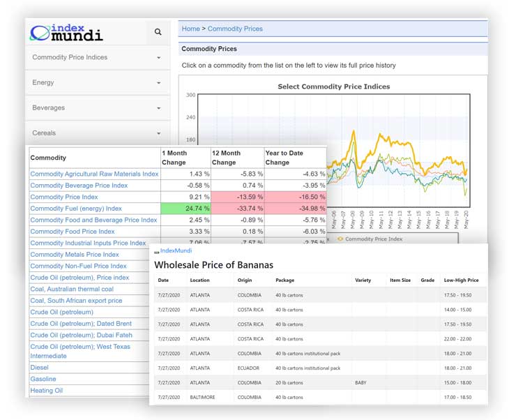Expand the Beverages menu
The height and width of the screenshot is (420, 509).
(98, 108)
